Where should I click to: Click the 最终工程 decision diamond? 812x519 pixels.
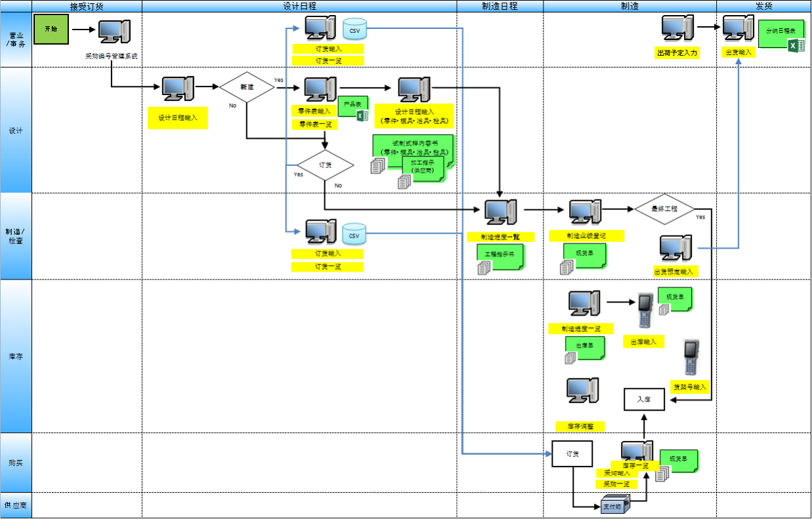[664, 209]
